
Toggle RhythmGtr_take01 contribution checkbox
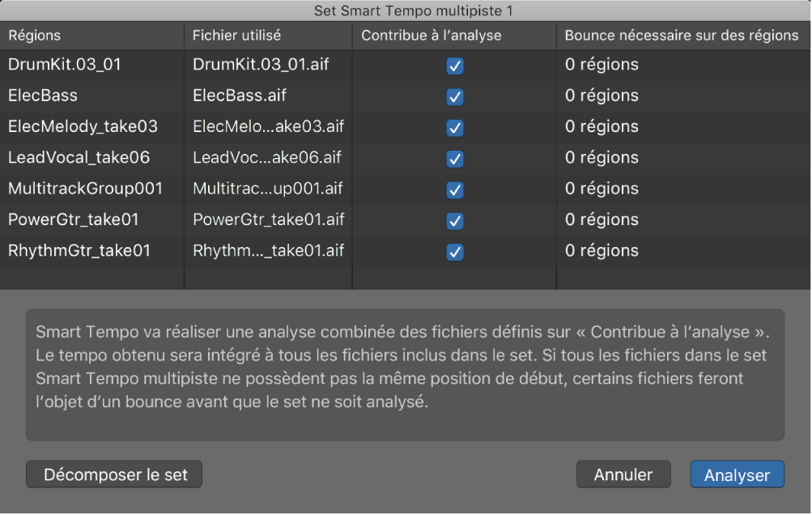pyautogui.click(x=456, y=250)
